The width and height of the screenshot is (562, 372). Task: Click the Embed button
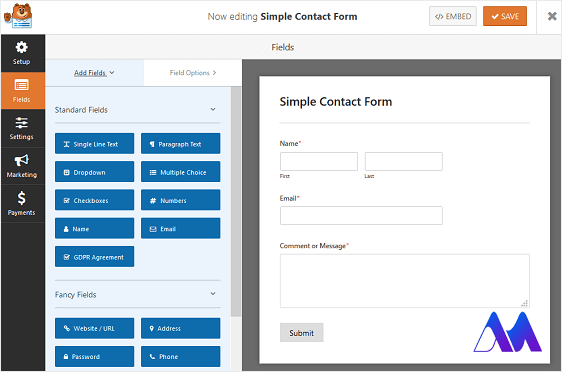pyautogui.click(x=453, y=16)
